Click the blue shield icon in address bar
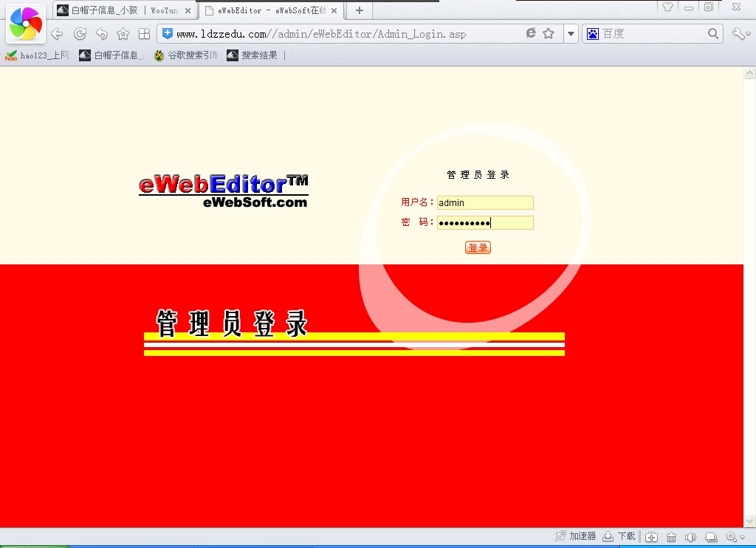Screen dimensions: 756x548 [x=167, y=33]
